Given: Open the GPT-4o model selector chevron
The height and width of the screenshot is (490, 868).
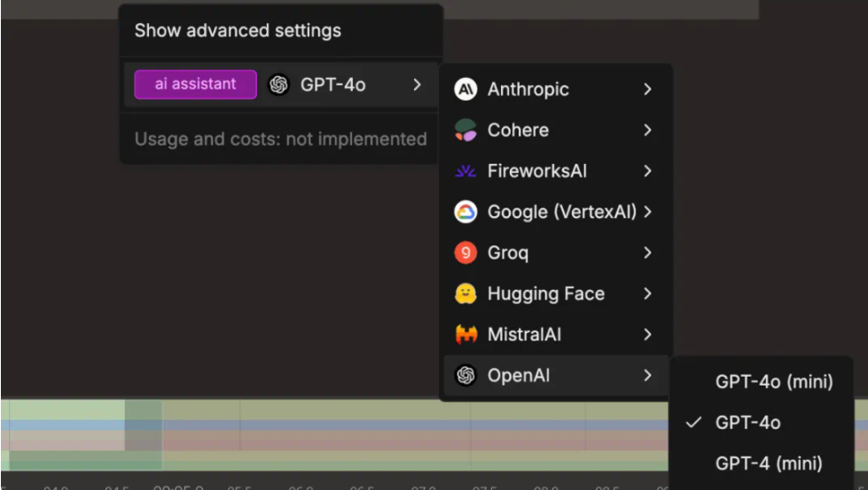Looking at the screenshot, I should [x=417, y=84].
